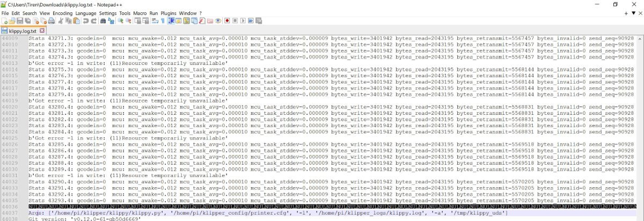
Task: Click the Zoom Out toolbar icon
Action: point(128,21)
